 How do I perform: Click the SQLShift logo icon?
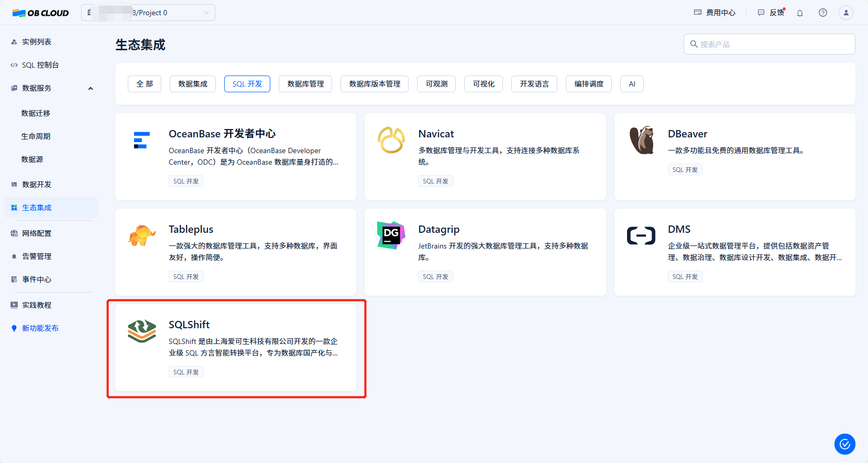click(x=142, y=331)
